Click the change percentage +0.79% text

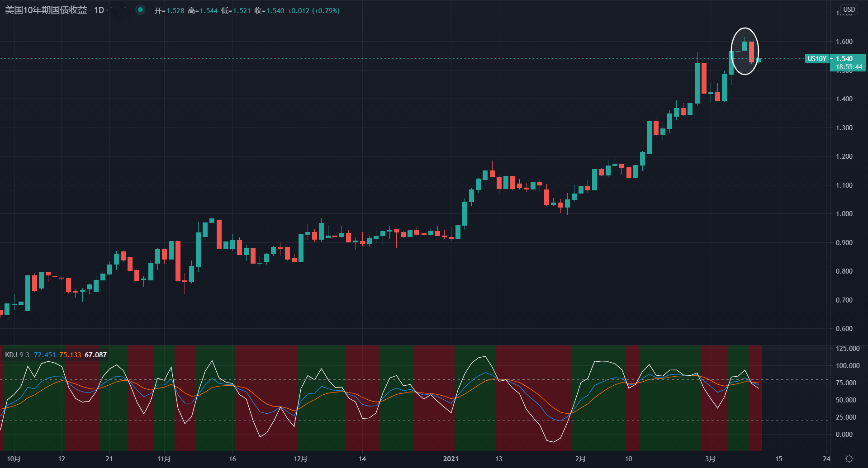coord(326,10)
